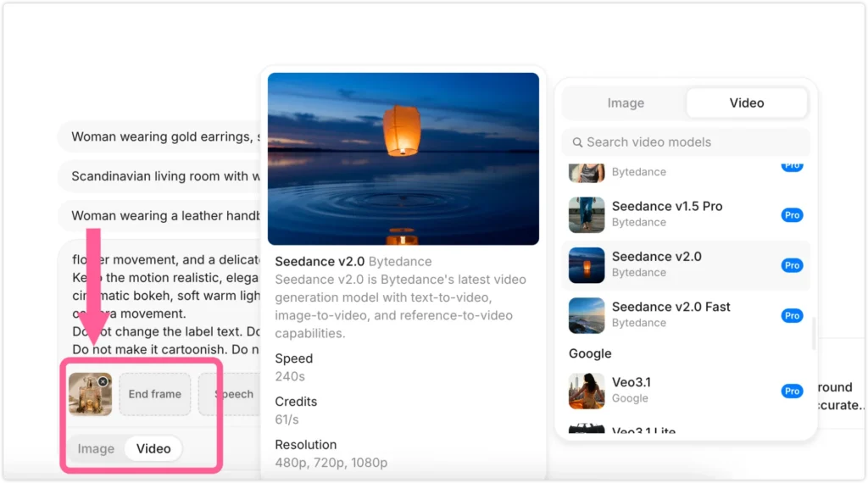Viewport: 868px width, 483px height.
Task: Open the Speech input option
Action: [229, 394]
